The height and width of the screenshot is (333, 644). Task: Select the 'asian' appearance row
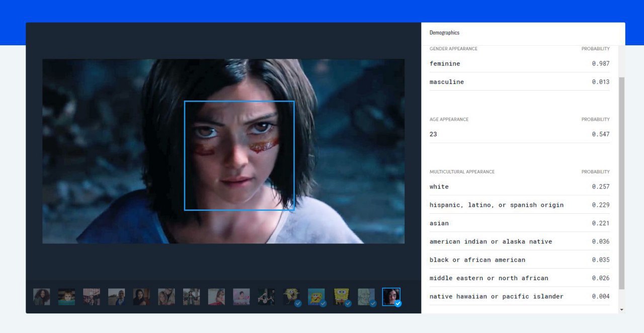tap(520, 223)
